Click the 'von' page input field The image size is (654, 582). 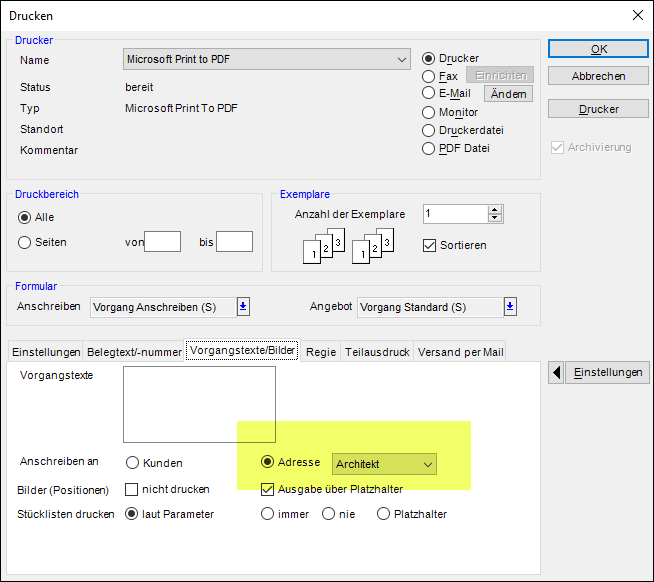(x=162, y=242)
